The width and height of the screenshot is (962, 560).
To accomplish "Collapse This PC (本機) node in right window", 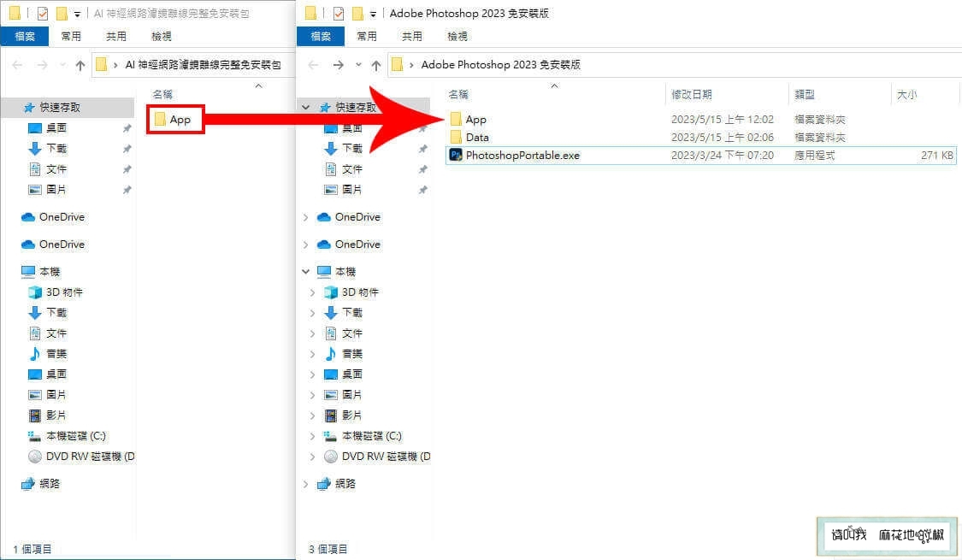I will click(x=305, y=272).
